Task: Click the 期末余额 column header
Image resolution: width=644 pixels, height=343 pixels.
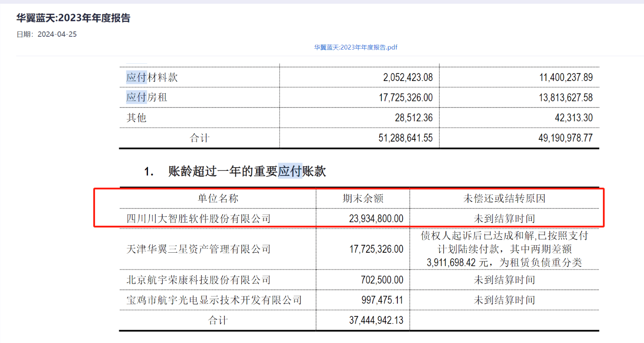Action: [x=363, y=198]
